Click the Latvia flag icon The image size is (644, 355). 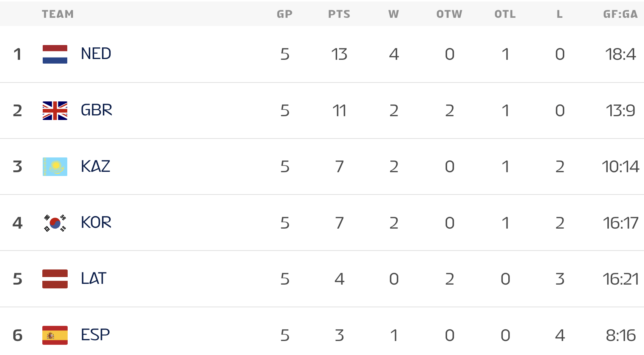click(55, 279)
